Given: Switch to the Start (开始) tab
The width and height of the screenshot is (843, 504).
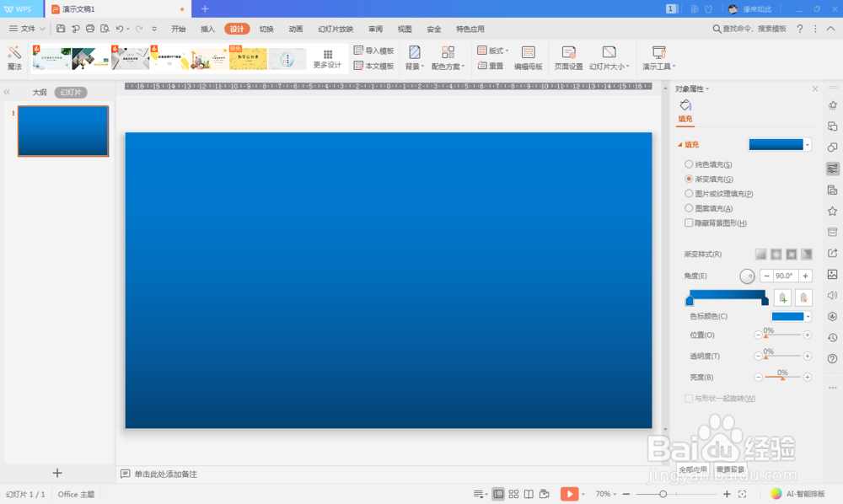Looking at the screenshot, I should coord(179,29).
